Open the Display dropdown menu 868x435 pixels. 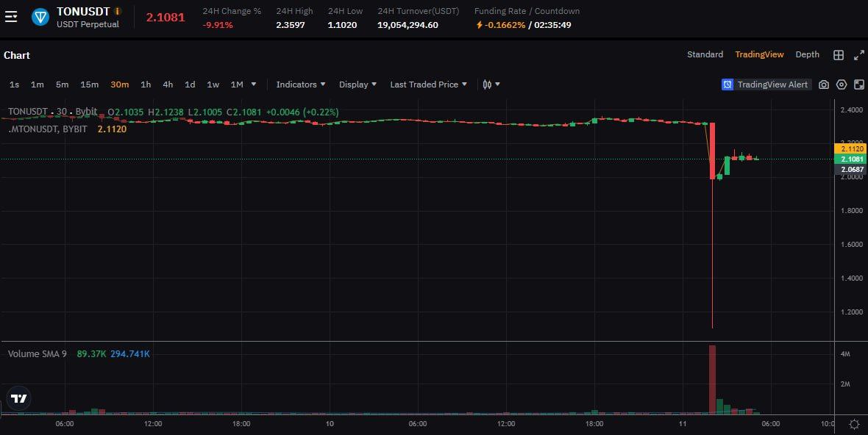pyautogui.click(x=357, y=85)
